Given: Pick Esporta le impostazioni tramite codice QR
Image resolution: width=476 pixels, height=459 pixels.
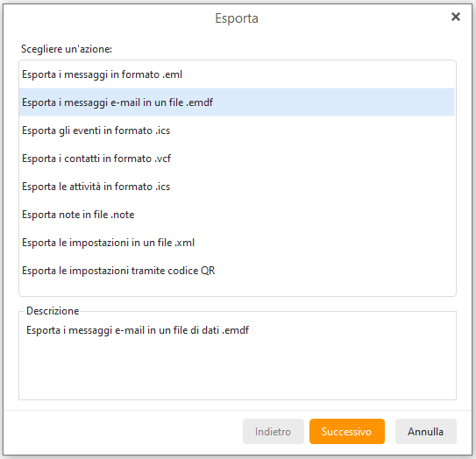Looking at the screenshot, I should [237, 271].
